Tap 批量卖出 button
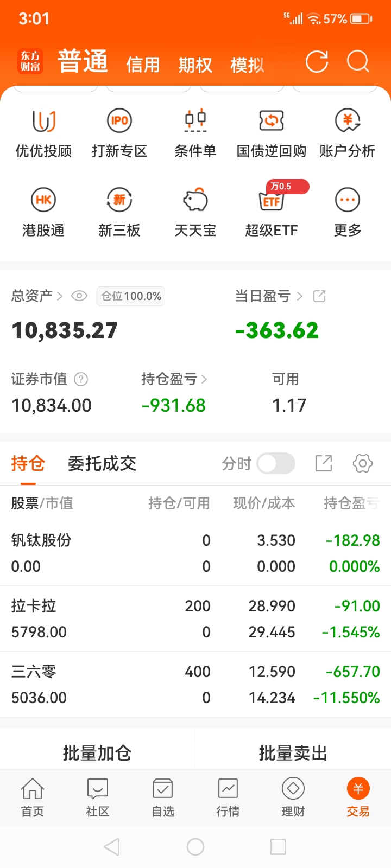391x868 pixels. pyautogui.click(x=293, y=753)
